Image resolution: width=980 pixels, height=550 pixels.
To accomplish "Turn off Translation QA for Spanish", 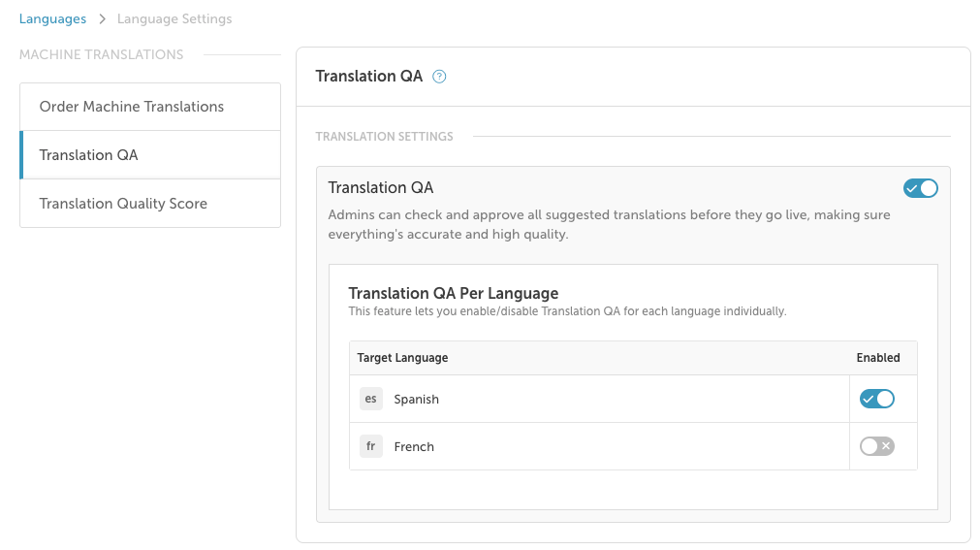I will [877, 399].
